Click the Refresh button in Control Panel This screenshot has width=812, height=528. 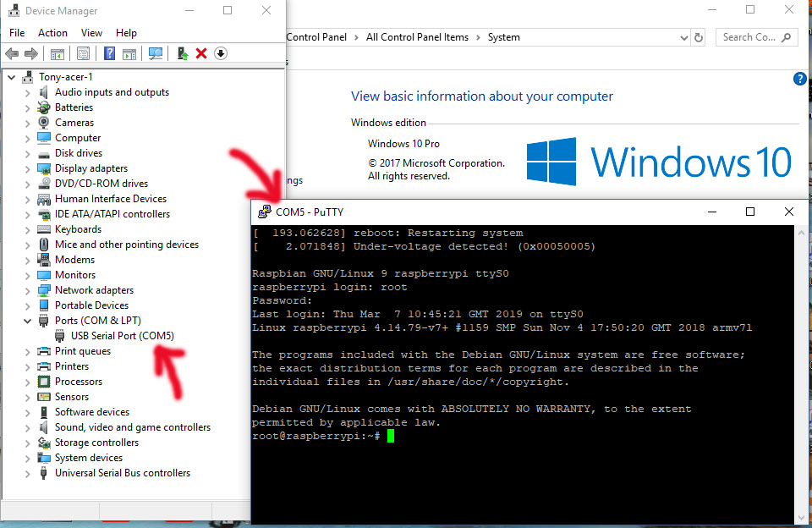[x=699, y=37]
